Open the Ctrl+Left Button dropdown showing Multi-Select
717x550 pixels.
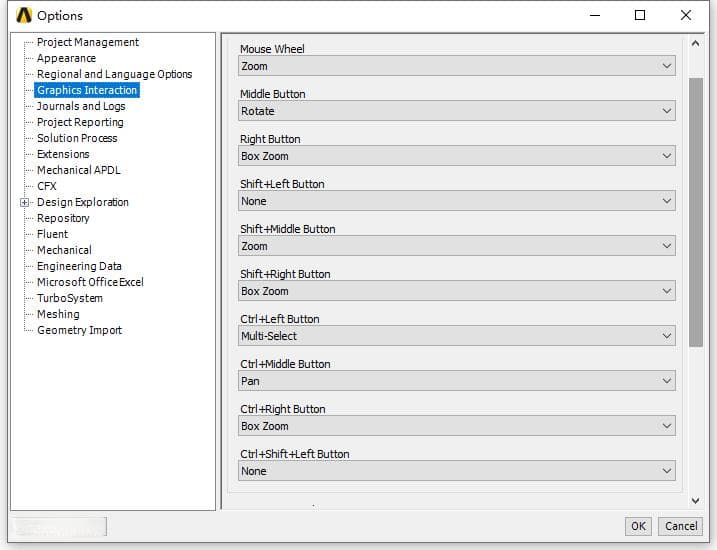tap(456, 336)
